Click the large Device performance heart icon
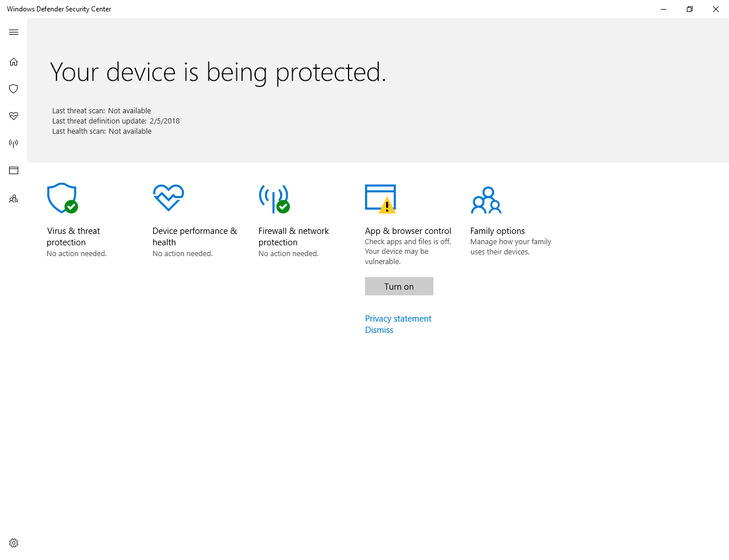 [x=168, y=198]
